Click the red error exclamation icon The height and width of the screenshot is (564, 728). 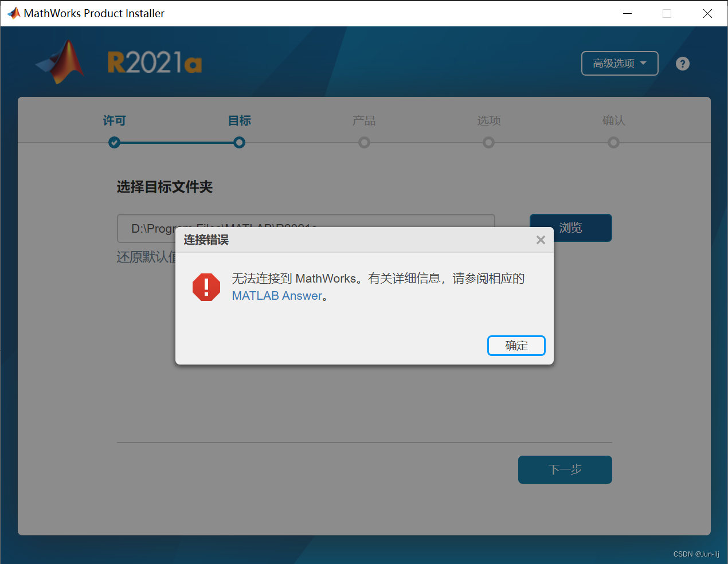click(x=206, y=287)
